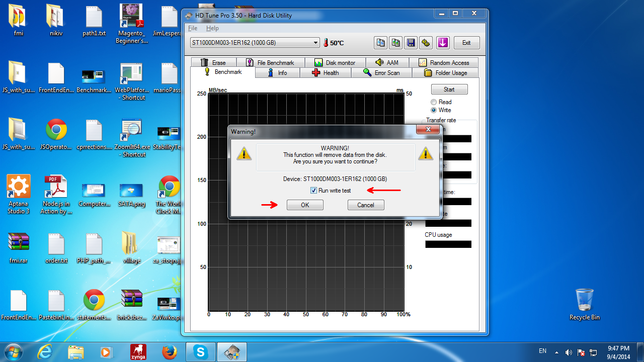Click the thermometer temperature indicator
The image size is (644, 362).
[326, 43]
